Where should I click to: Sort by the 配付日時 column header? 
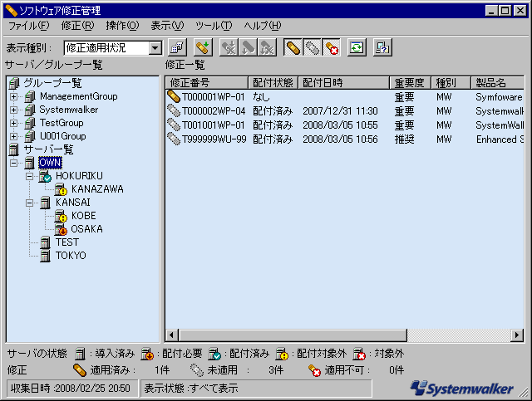pyautogui.click(x=343, y=83)
